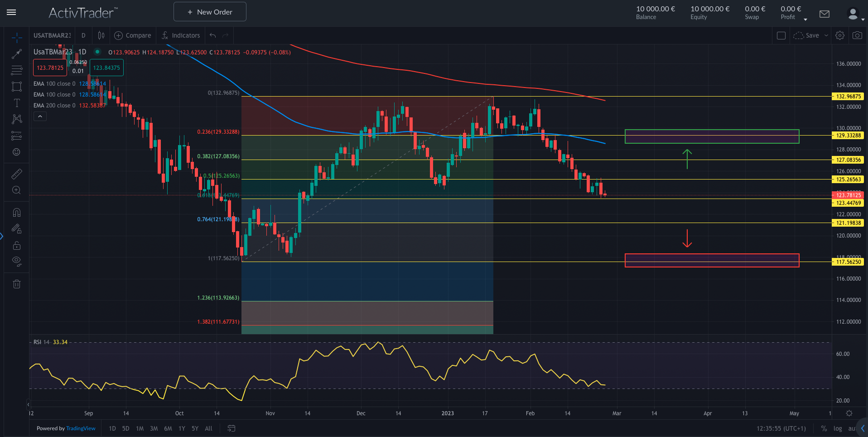Open chart settings gear icon
The height and width of the screenshot is (437, 868).
point(840,35)
